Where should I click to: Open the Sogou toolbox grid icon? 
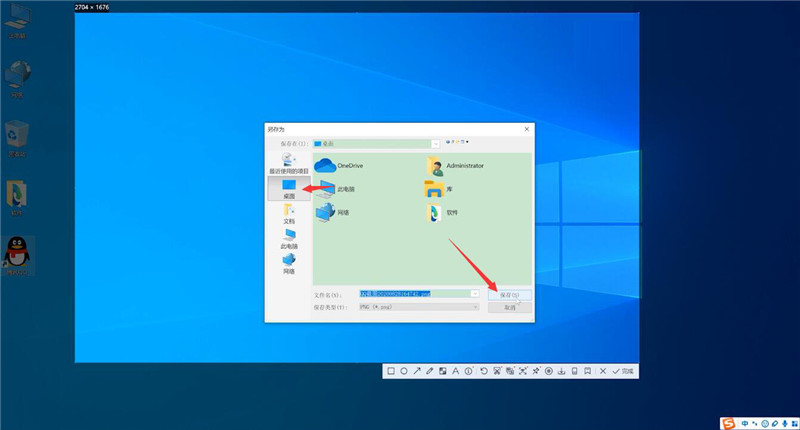point(794,424)
